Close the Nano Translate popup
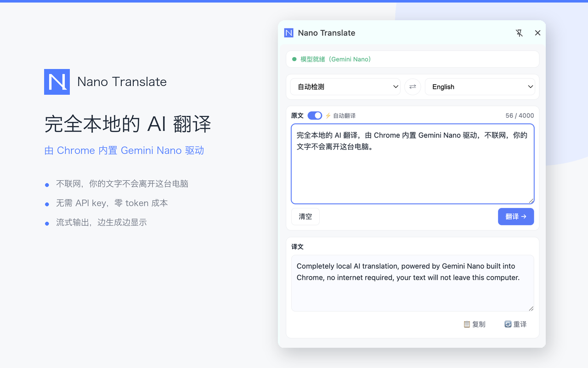The height and width of the screenshot is (368, 588). pyautogui.click(x=537, y=33)
